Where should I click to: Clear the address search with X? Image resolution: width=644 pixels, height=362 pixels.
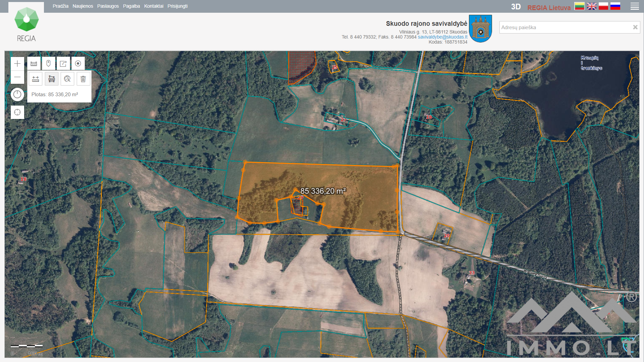point(635,27)
